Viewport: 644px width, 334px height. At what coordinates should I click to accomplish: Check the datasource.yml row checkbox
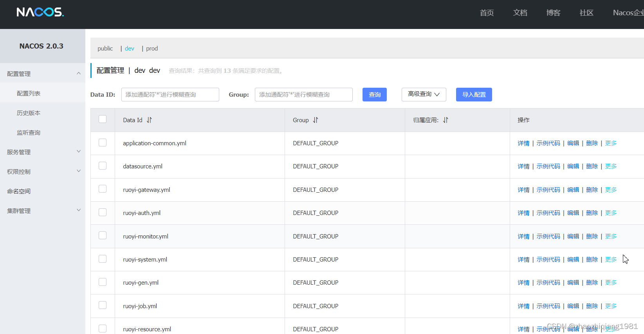(103, 166)
